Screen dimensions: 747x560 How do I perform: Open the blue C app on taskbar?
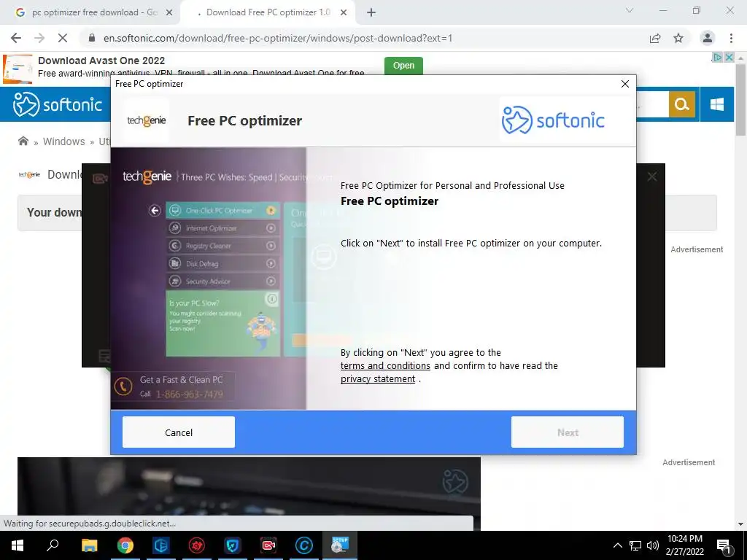(x=304, y=545)
